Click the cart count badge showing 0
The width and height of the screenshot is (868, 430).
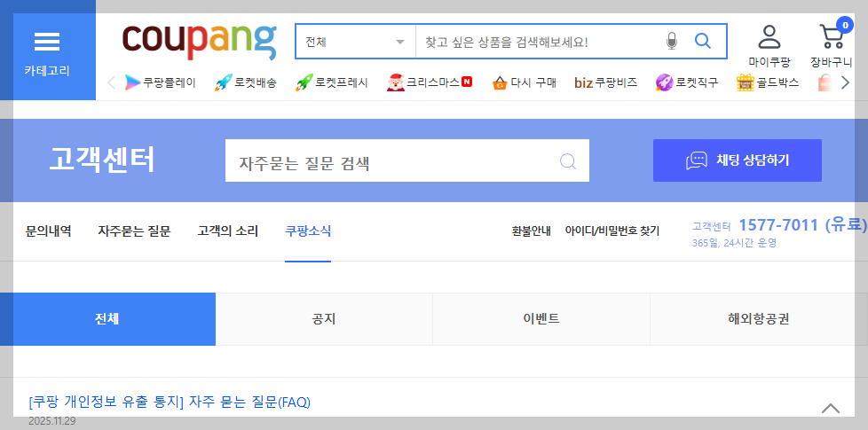[x=845, y=26]
